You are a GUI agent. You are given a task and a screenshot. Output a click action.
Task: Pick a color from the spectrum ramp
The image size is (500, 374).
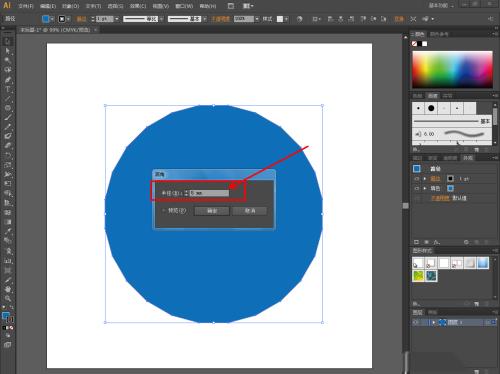coord(452,69)
